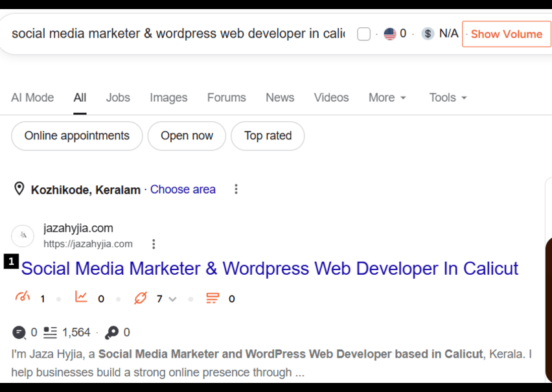Screen dimensions: 552x392
Task: Click the jazahyjia.com site name
Action: (x=78, y=228)
